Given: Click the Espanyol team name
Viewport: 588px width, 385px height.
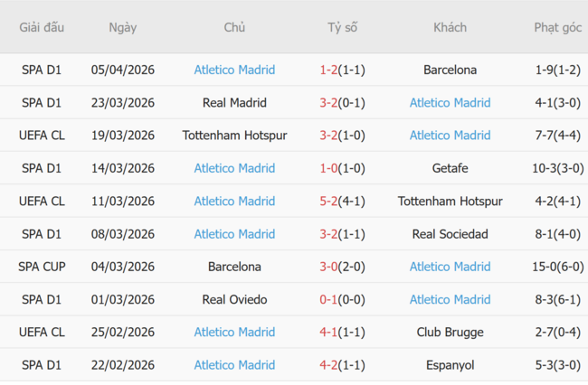Looking at the screenshot, I should [450, 365].
